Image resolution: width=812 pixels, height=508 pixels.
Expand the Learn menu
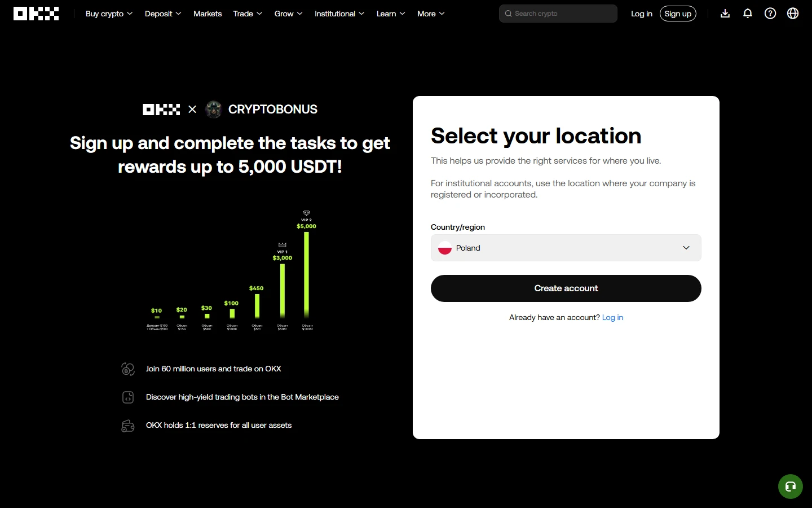point(391,14)
